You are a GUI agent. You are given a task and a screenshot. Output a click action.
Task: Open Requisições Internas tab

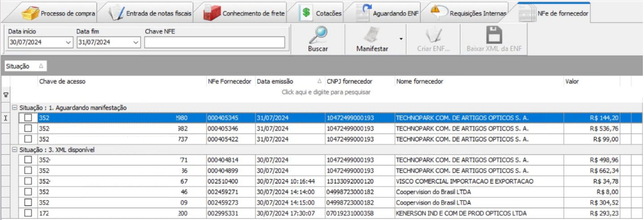tap(468, 14)
